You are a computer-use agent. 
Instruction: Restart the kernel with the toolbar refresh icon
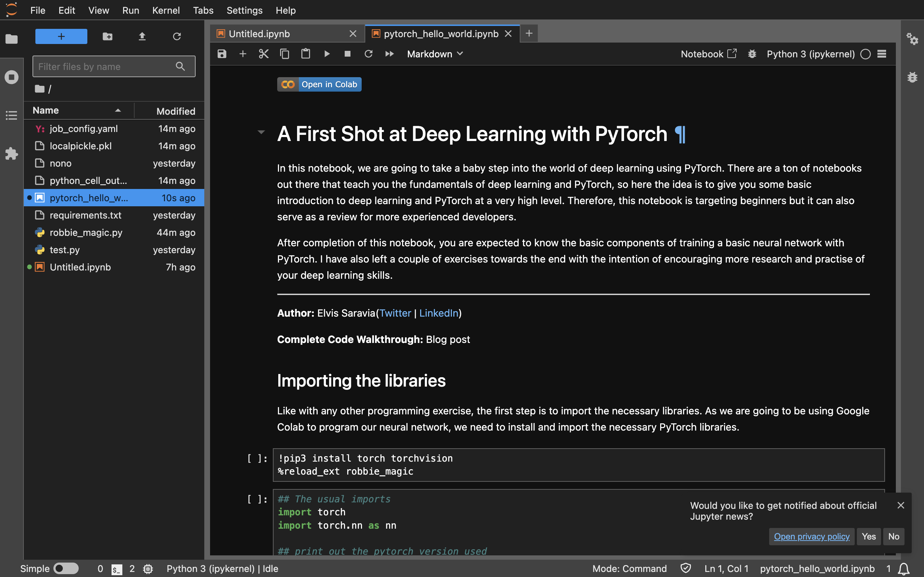(x=368, y=54)
